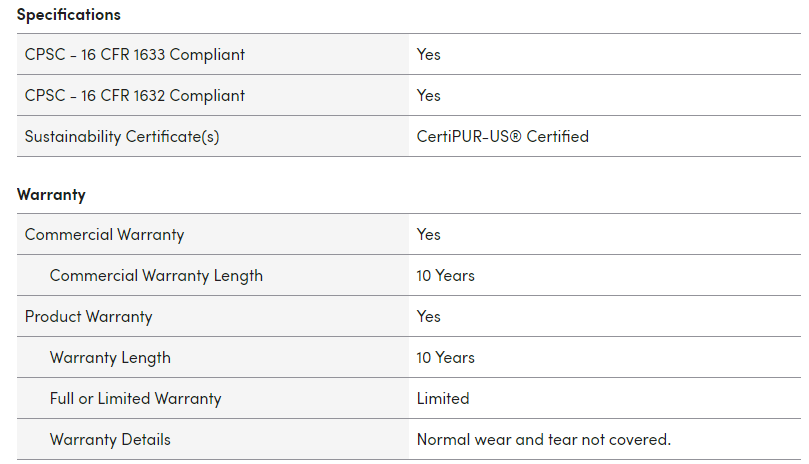This screenshot has height=464, width=809.
Task: Click the 10 Years value beside Warranty Length
Action: pos(446,358)
